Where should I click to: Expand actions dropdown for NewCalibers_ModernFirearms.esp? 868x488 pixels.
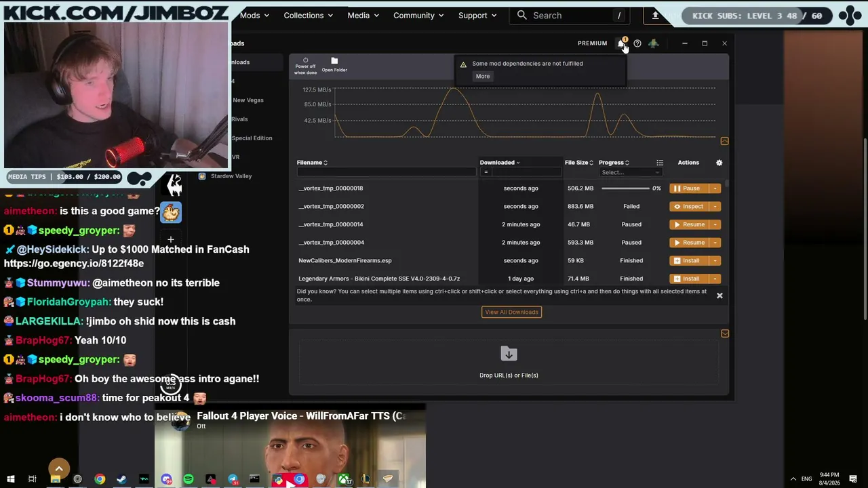pyautogui.click(x=715, y=261)
